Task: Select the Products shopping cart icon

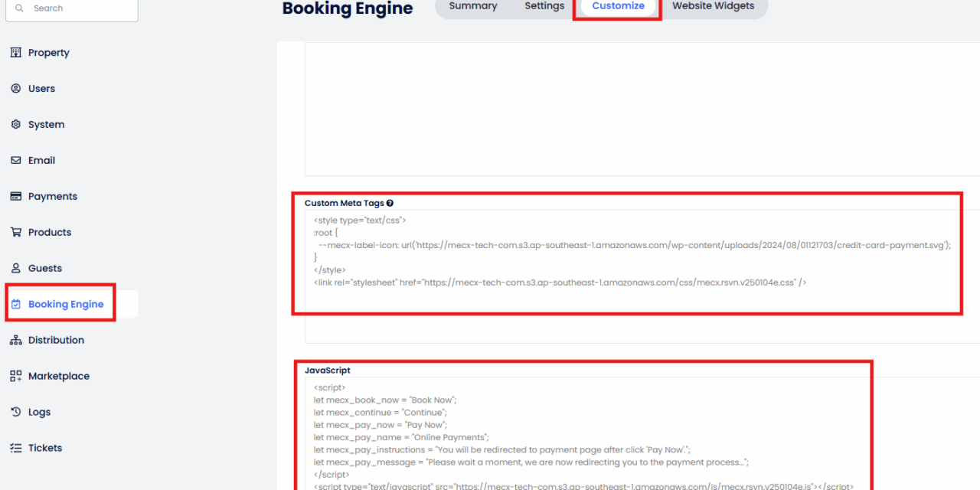Action: pos(16,232)
